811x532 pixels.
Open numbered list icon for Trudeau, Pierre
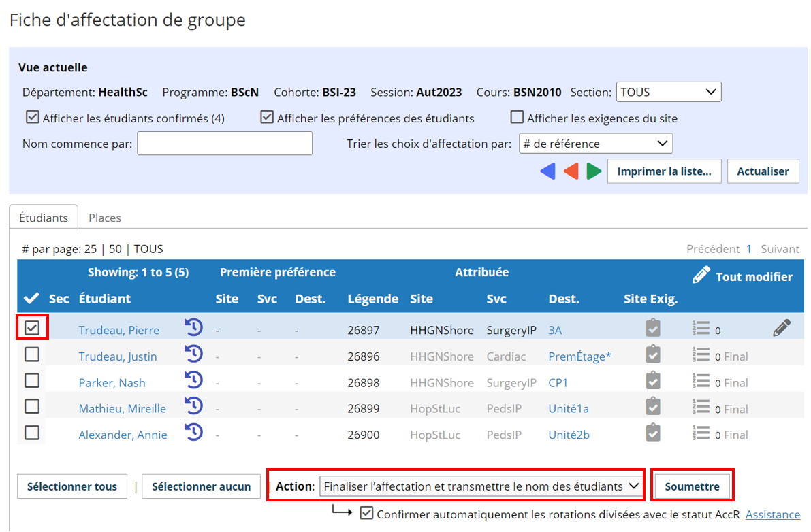click(x=701, y=328)
